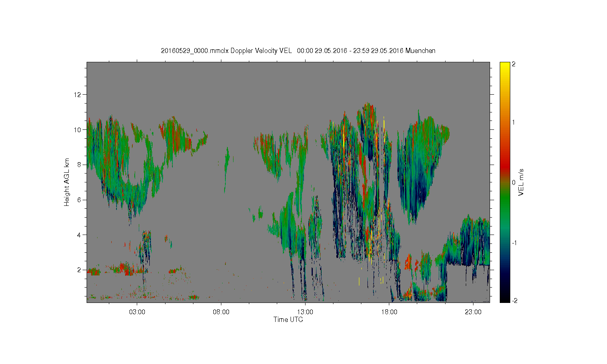Click the 03:00 time tick label

pos(137,312)
